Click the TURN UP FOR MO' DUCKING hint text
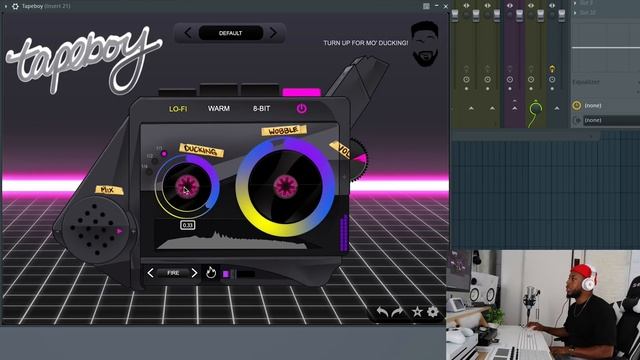 (x=365, y=43)
